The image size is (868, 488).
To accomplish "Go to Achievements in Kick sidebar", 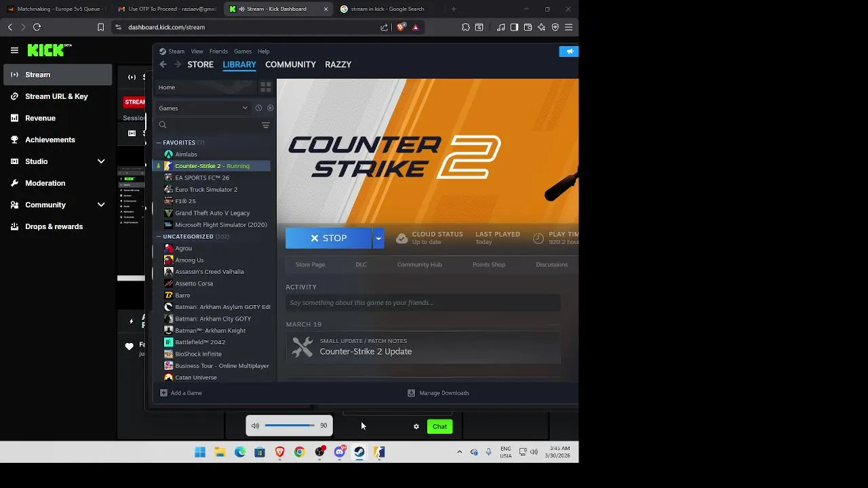I will pyautogui.click(x=50, y=140).
